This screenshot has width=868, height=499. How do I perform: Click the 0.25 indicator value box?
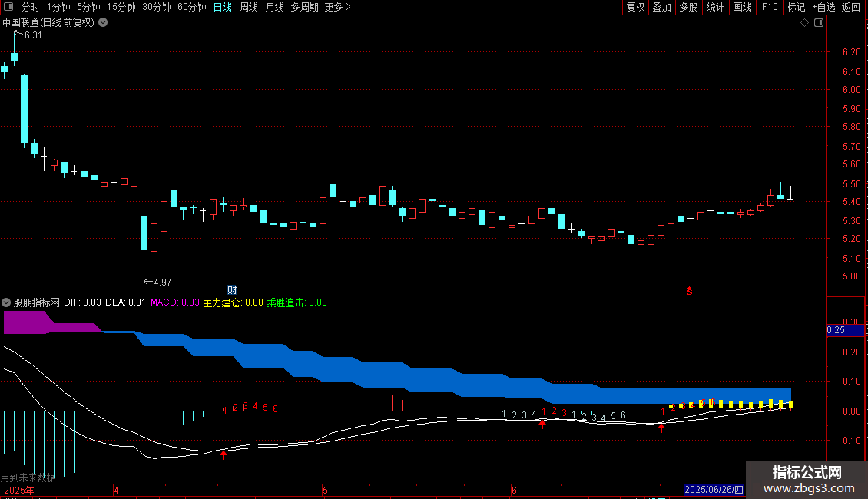click(845, 330)
